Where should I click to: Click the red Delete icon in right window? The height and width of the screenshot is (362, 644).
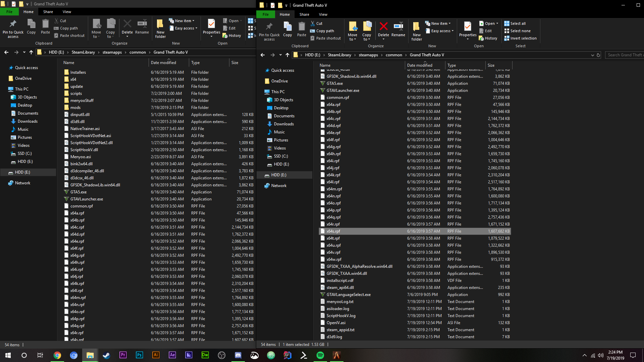click(383, 27)
